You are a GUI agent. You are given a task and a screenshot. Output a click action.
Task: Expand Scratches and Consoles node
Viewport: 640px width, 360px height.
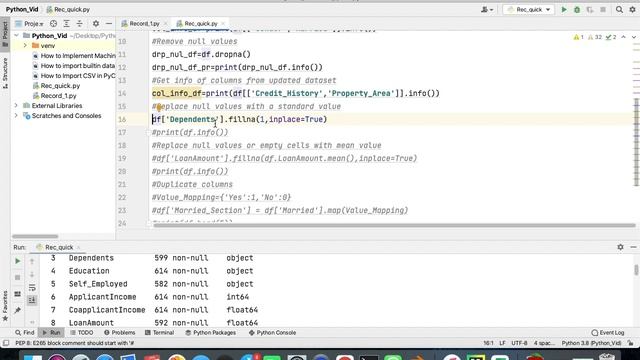(16, 116)
